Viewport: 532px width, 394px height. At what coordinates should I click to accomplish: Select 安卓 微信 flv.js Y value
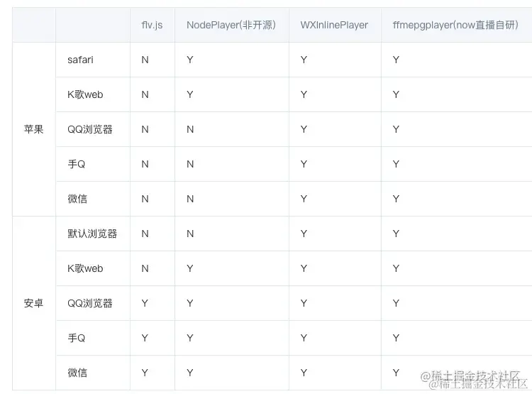point(145,373)
